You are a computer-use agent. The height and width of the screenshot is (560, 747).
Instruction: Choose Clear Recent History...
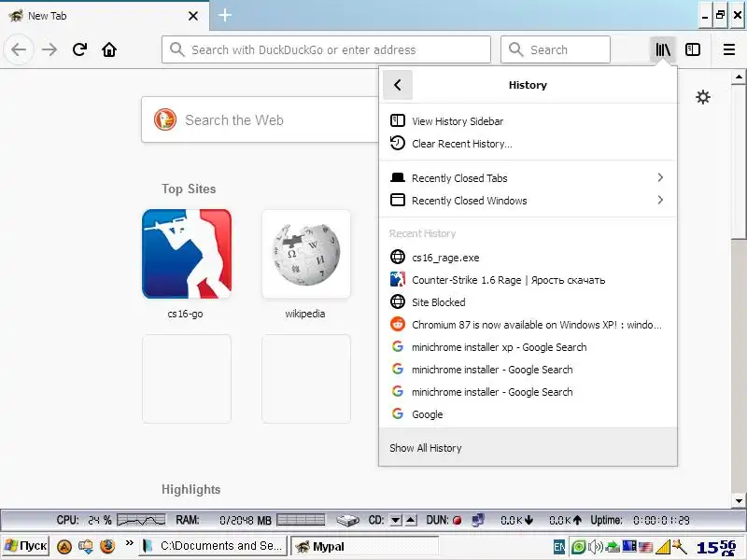click(x=528, y=144)
